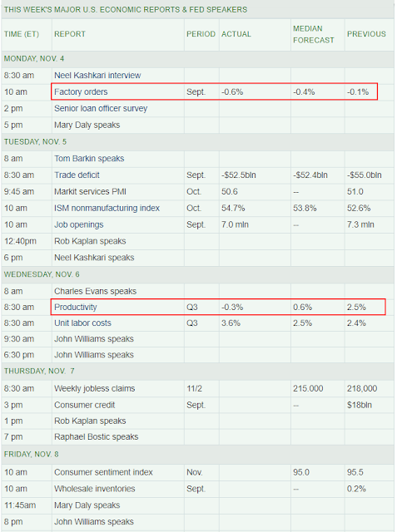Click the PERIOD column header
397x532 pixels.
pyautogui.click(x=201, y=34)
